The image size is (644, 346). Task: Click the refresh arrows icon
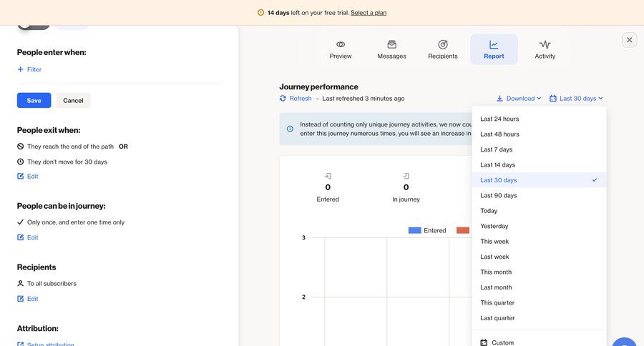[x=283, y=98]
